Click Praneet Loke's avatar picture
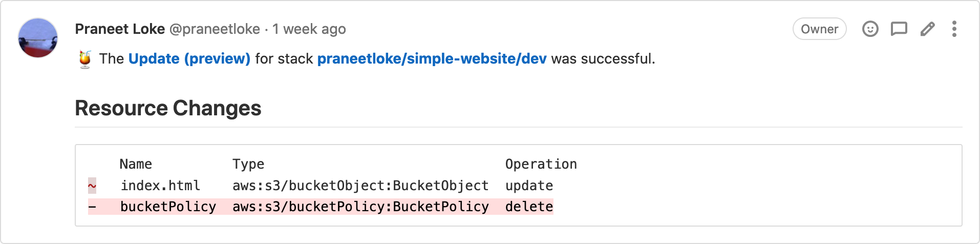This screenshot has height=244, width=980. pyautogui.click(x=38, y=38)
